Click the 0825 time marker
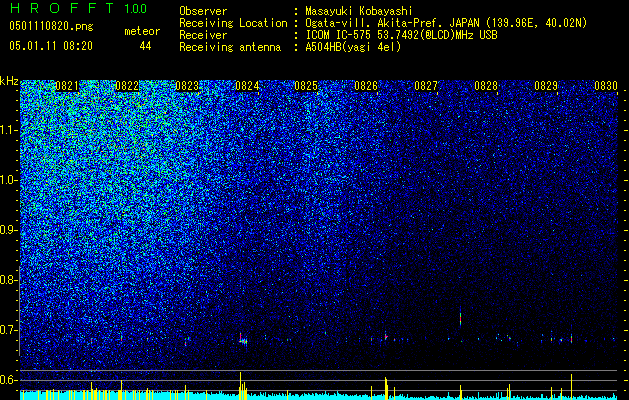Viewport: 629px width, 400px height. click(306, 86)
